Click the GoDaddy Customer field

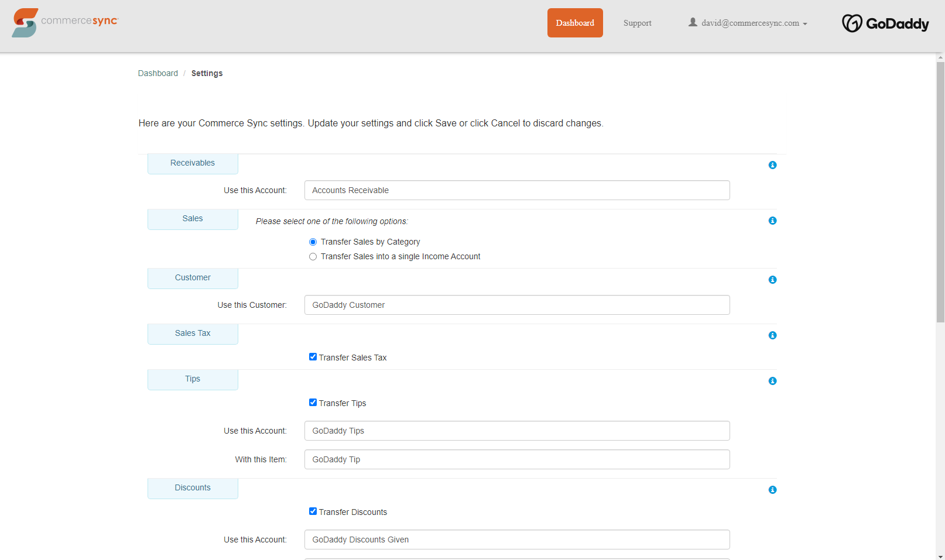[x=517, y=305]
